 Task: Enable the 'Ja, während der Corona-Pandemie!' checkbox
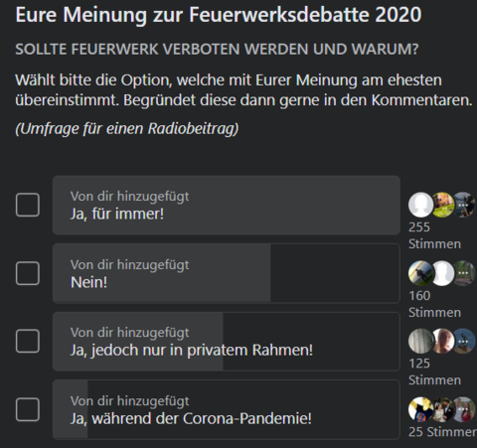(x=28, y=409)
